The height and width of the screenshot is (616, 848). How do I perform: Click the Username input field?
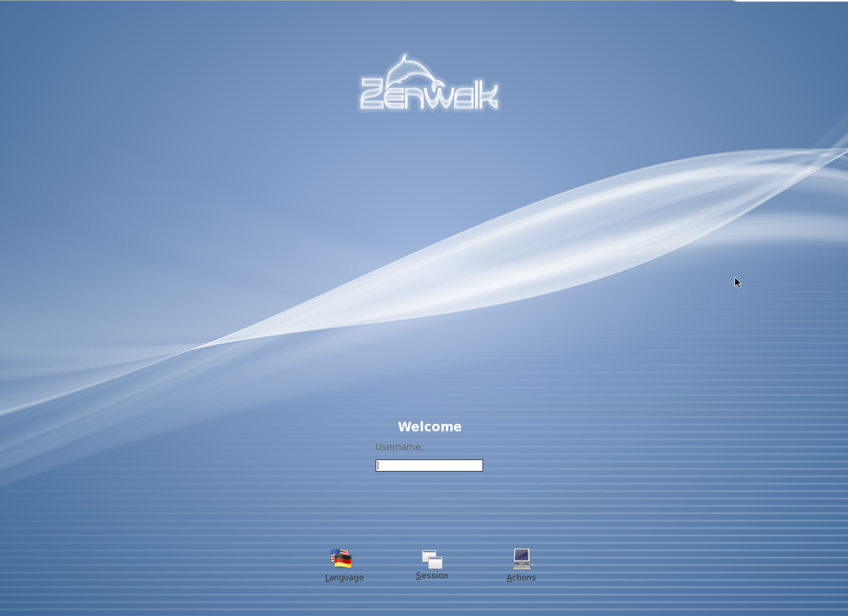429,466
